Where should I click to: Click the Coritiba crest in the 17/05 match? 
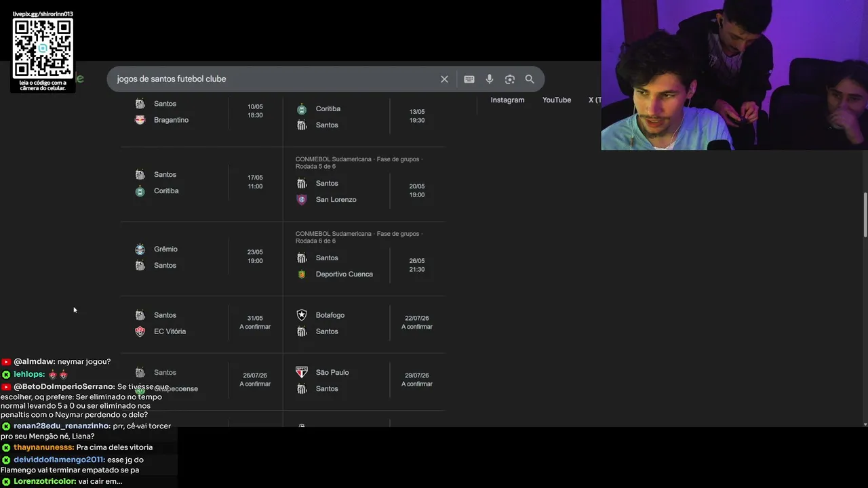(140, 191)
